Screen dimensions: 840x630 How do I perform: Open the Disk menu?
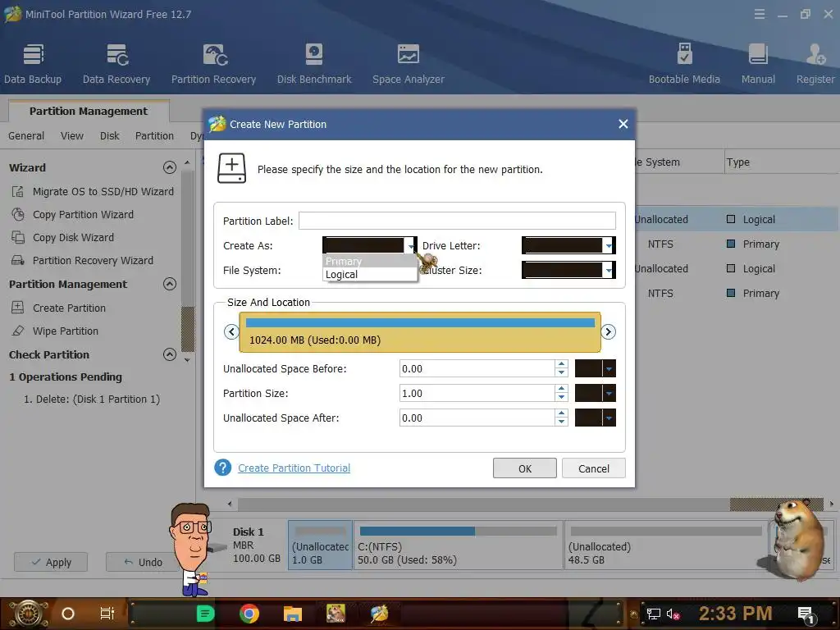click(109, 136)
